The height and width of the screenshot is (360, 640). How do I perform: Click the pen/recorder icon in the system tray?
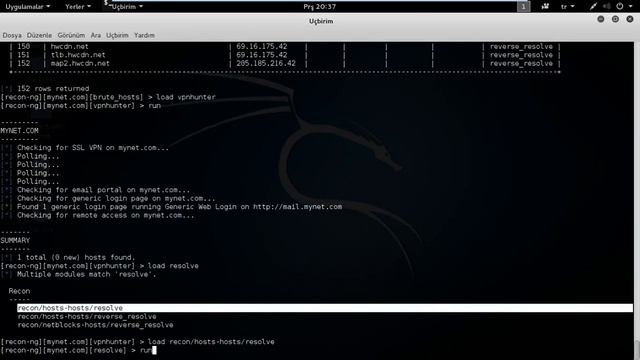coord(593,7)
